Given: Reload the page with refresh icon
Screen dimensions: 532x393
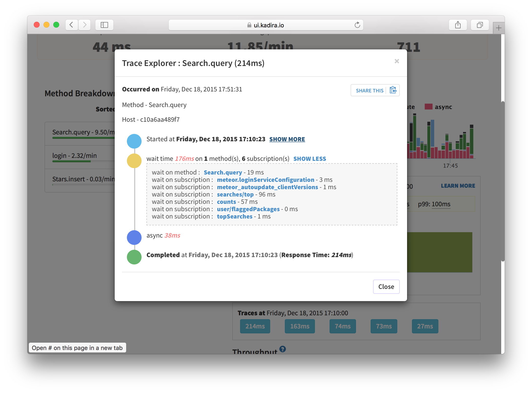Looking at the screenshot, I should pyautogui.click(x=357, y=25).
